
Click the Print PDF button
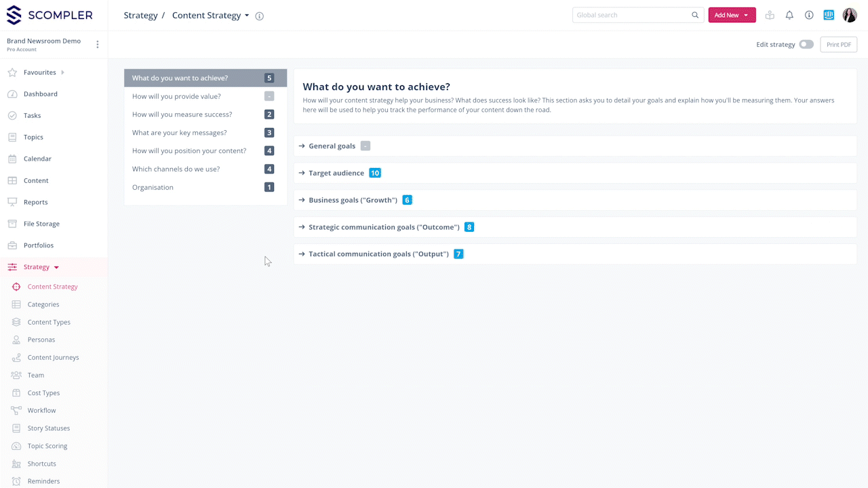coord(838,45)
